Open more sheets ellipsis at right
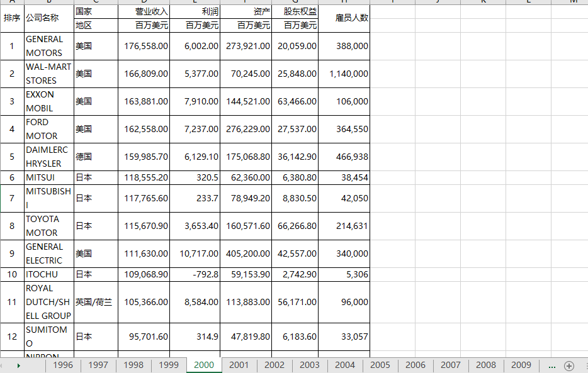The image size is (588, 373). pyautogui.click(x=551, y=365)
